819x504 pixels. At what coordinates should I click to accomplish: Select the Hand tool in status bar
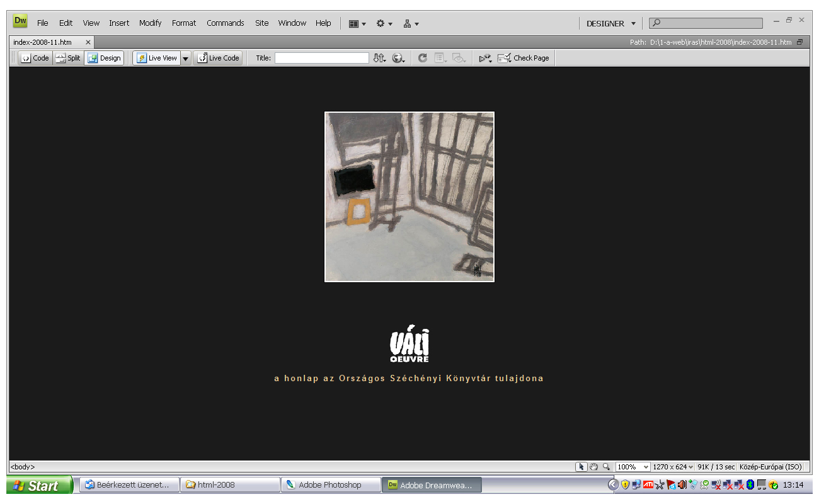click(x=593, y=467)
